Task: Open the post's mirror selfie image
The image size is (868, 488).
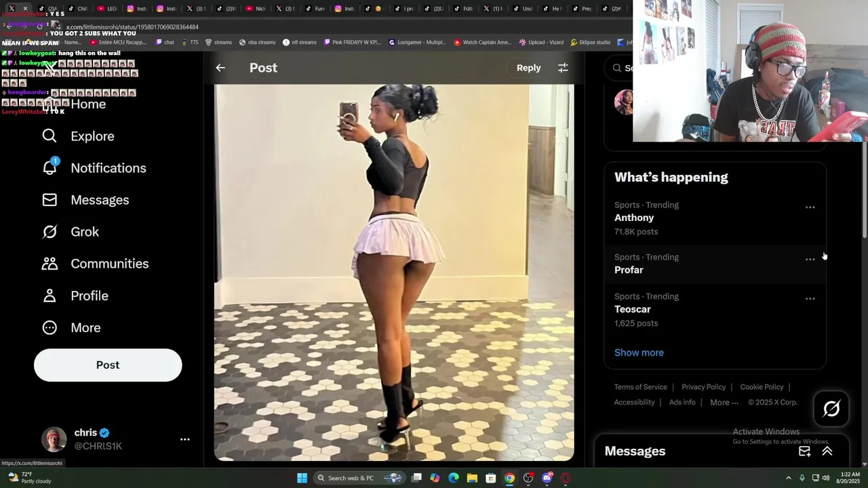Action: pos(394,272)
